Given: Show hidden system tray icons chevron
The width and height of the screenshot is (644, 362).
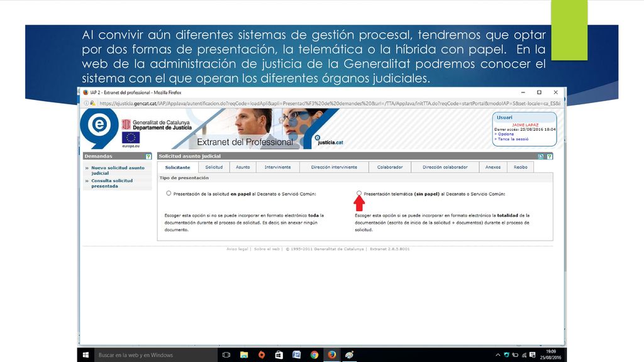Looking at the screenshot, I should (x=498, y=355).
